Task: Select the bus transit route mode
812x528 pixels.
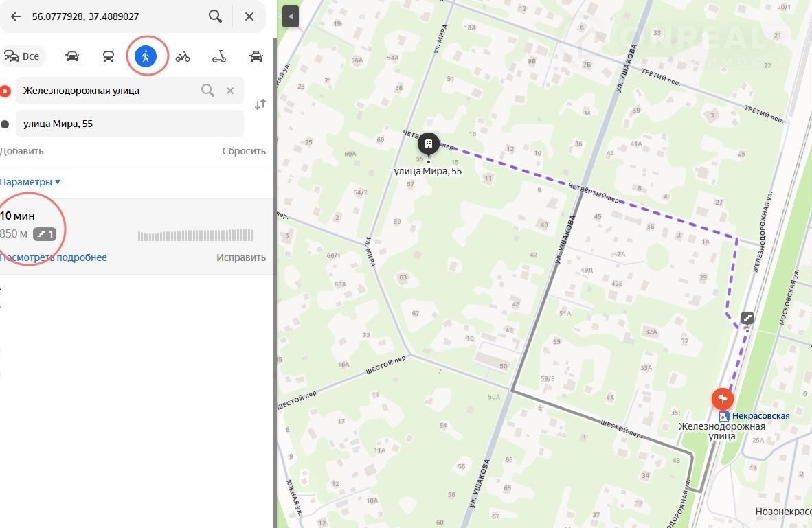Action: click(x=109, y=56)
